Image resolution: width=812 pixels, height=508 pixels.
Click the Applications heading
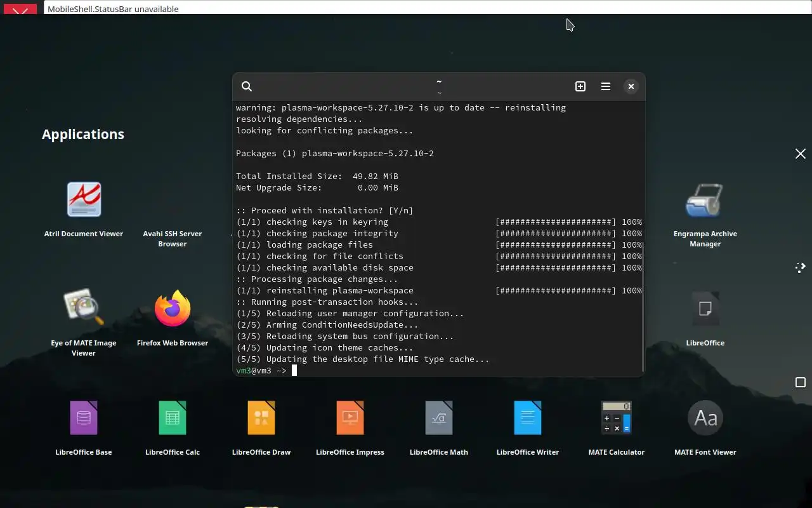coord(83,134)
